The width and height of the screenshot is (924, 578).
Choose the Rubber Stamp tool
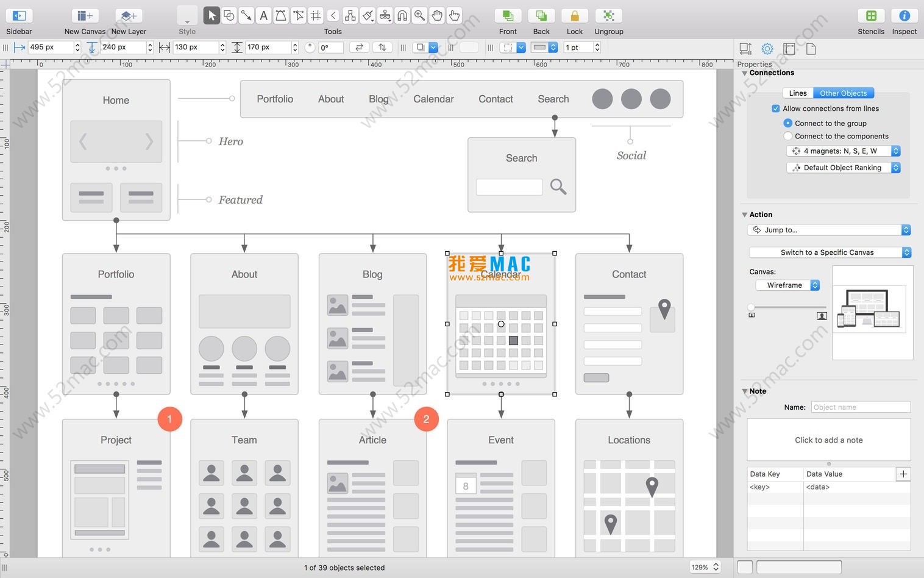385,16
